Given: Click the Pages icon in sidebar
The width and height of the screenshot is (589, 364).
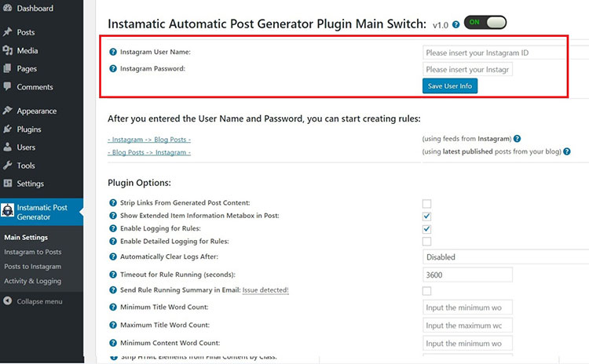Looking at the screenshot, I should [8, 68].
